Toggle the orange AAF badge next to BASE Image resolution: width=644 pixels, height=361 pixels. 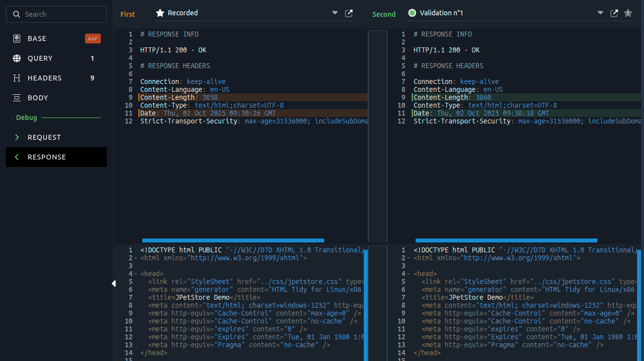(x=93, y=38)
